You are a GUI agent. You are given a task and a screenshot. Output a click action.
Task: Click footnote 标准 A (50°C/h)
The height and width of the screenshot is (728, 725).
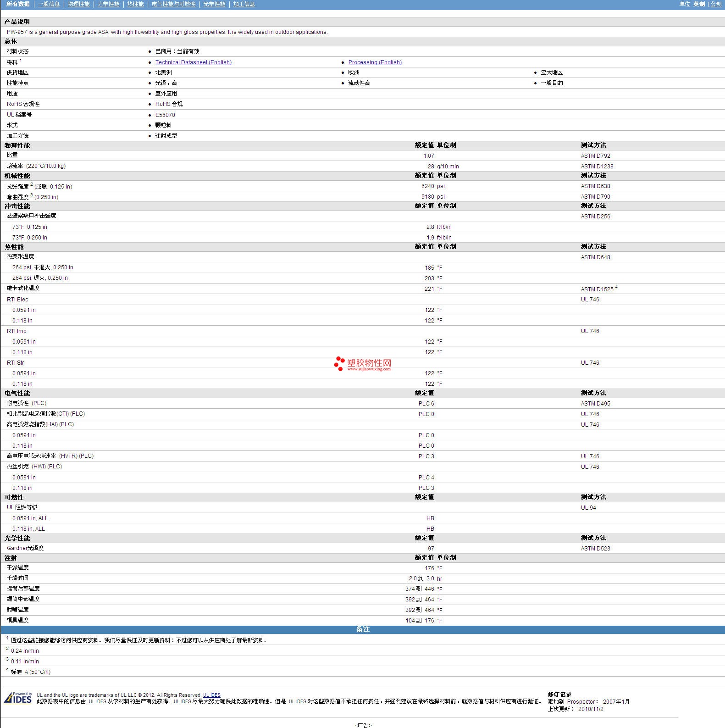coord(31,672)
